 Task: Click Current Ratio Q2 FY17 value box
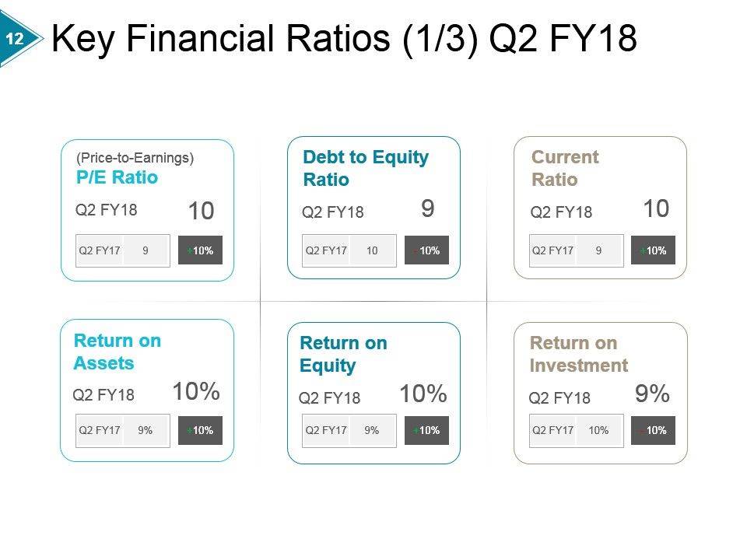[577, 250]
